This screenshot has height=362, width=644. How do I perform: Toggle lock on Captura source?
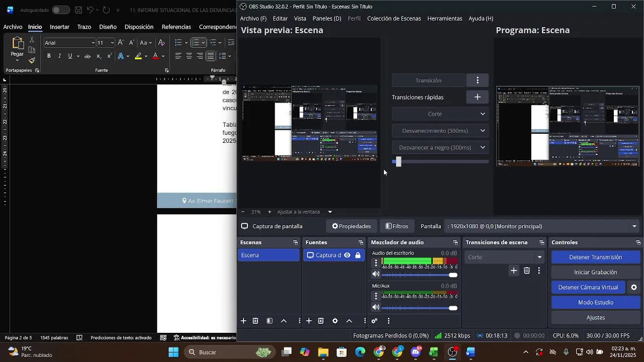point(358,255)
